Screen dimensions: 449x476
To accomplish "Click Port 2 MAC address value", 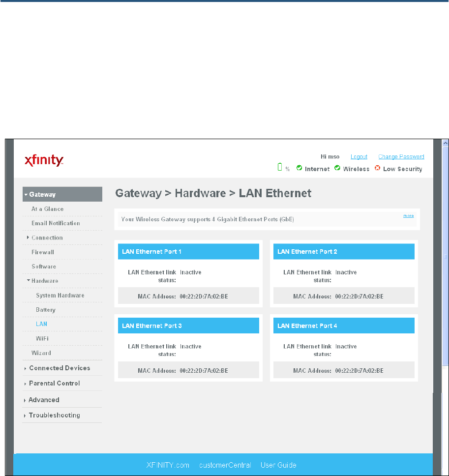I will [359, 297].
